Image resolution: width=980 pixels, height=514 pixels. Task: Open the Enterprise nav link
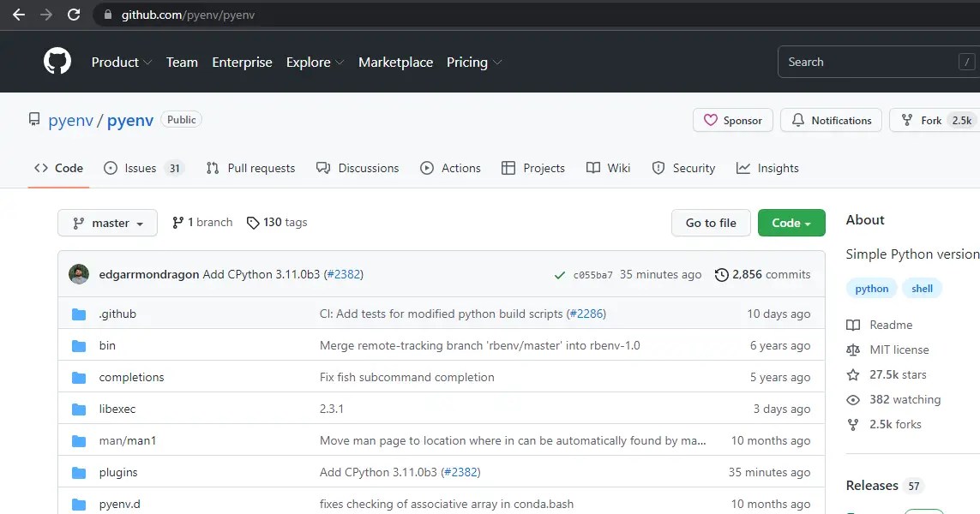pyautogui.click(x=242, y=63)
